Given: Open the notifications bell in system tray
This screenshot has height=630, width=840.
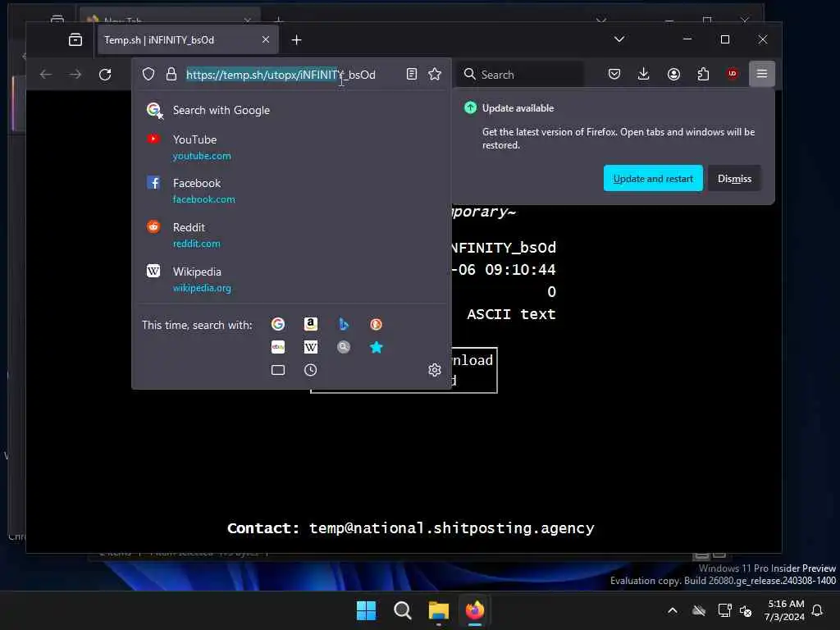Looking at the screenshot, I should coord(818,610).
